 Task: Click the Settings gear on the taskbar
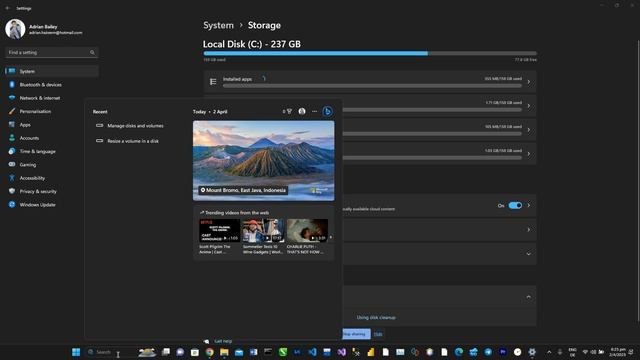pos(532,352)
